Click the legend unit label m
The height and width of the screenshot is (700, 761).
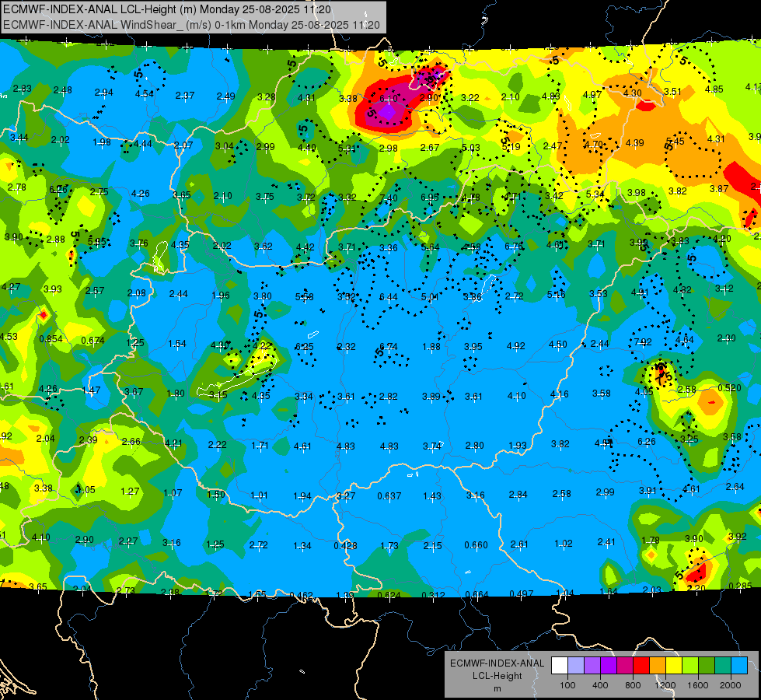tap(497, 689)
